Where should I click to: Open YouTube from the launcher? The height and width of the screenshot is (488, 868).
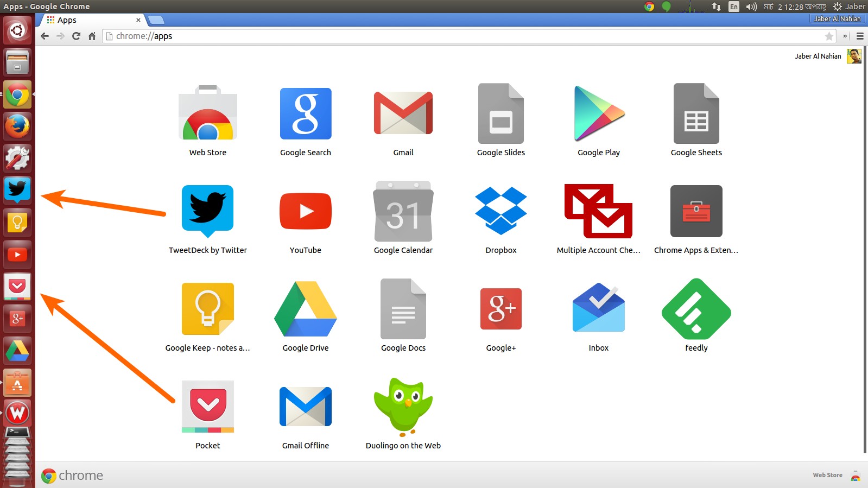pyautogui.click(x=17, y=254)
